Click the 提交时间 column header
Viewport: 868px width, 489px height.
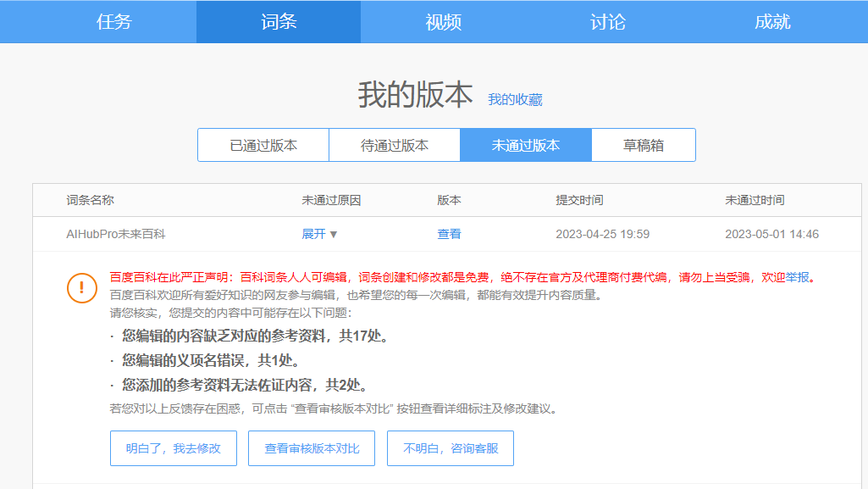coord(579,200)
